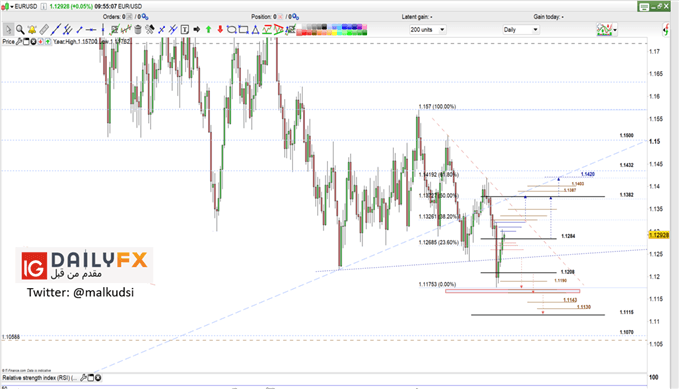Viewport: 679px width, 389px height.
Task: Select the vertical line tool
Action: [103, 30]
